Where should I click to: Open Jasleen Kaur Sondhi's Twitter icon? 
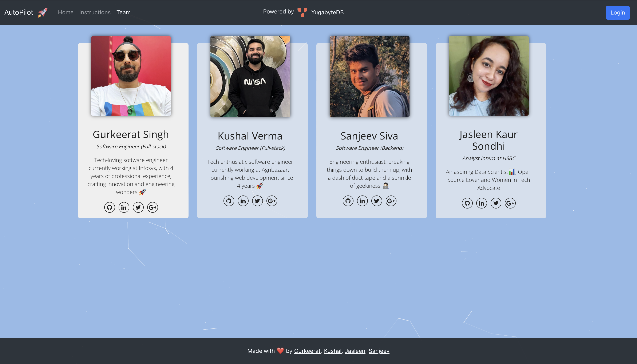click(496, 203)
